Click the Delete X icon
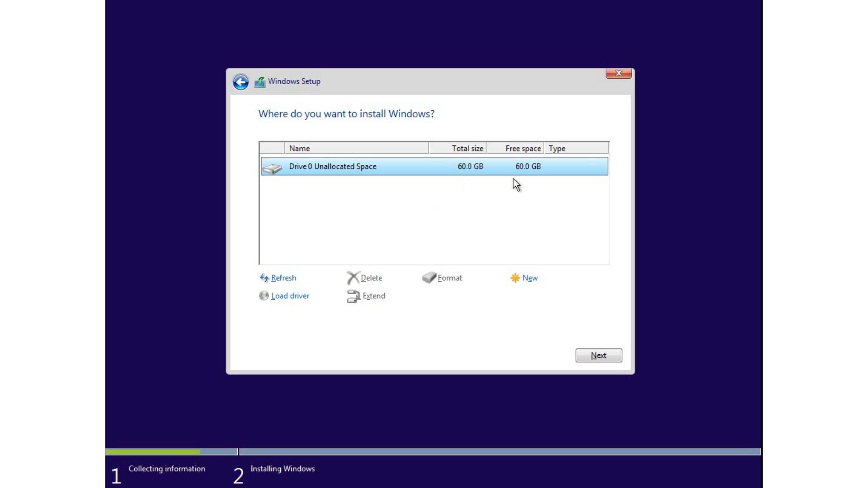This screenshot has height=488, width=868. (353, 278)
